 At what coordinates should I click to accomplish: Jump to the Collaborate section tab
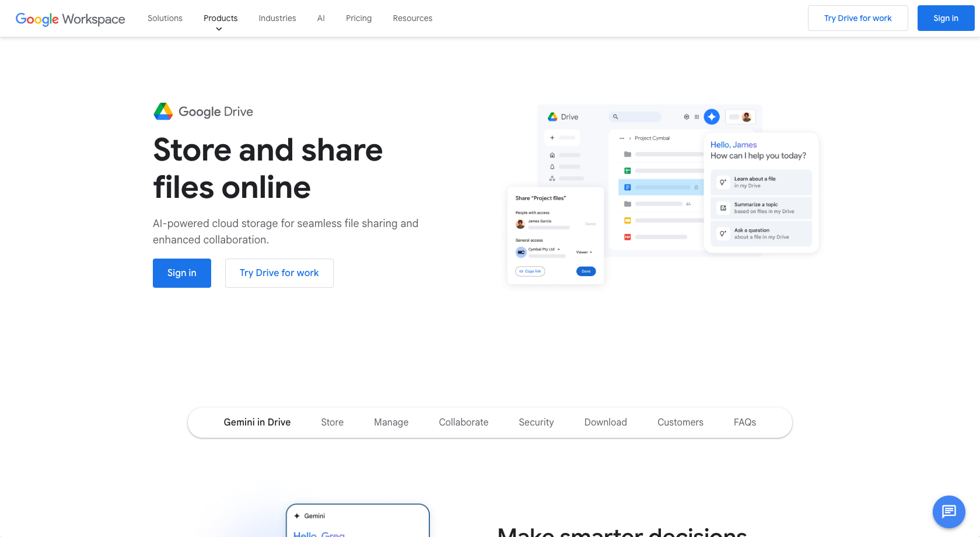point(464,422)
